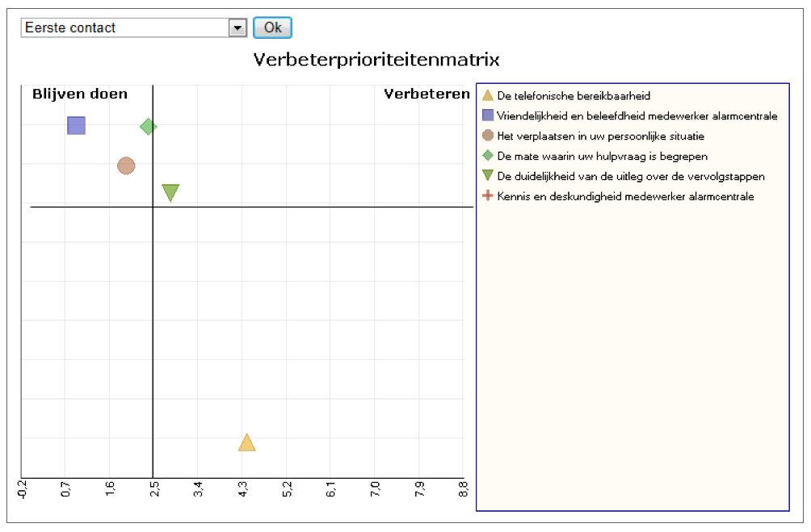
Task: Click the 8,8 tick label on the x-axis
Action: 463,489
